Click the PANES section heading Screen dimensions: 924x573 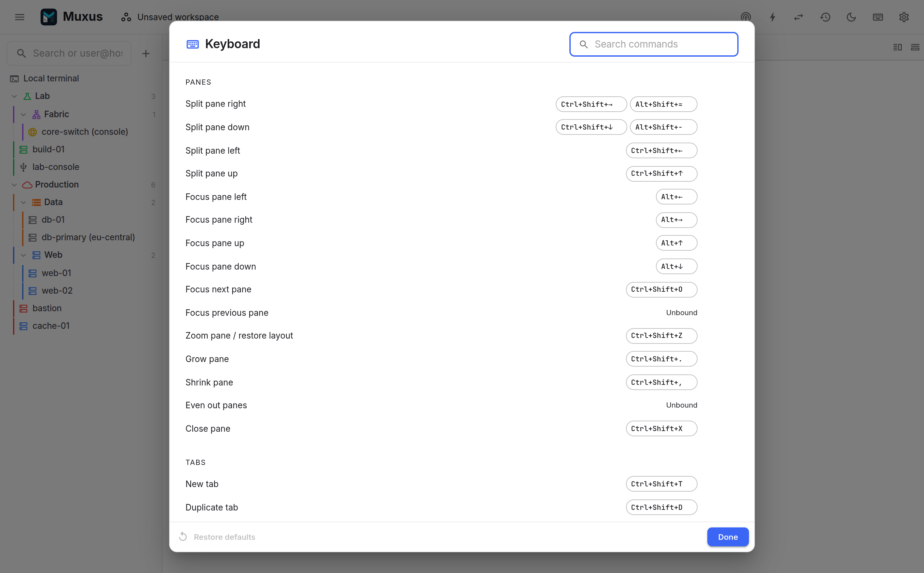198,82
